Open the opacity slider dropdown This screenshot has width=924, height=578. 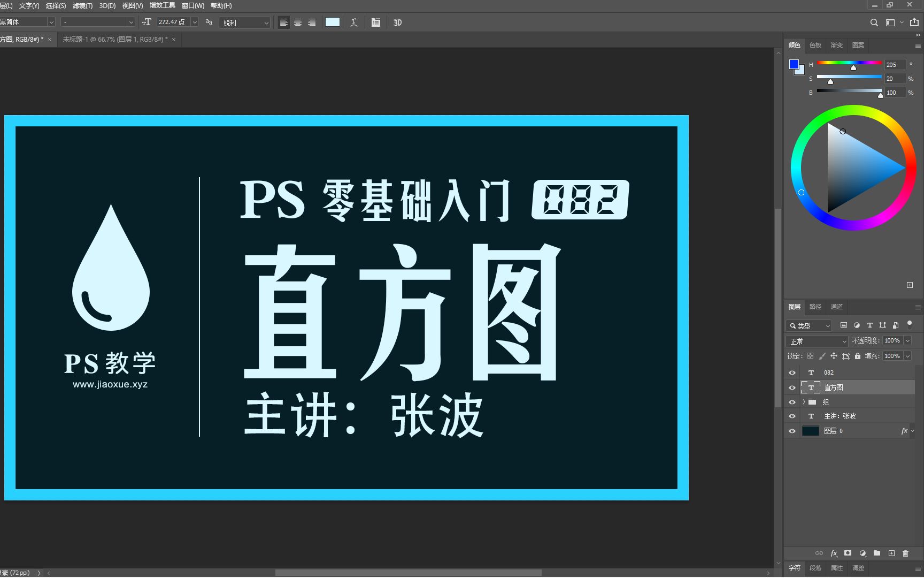tap(907, 340)
